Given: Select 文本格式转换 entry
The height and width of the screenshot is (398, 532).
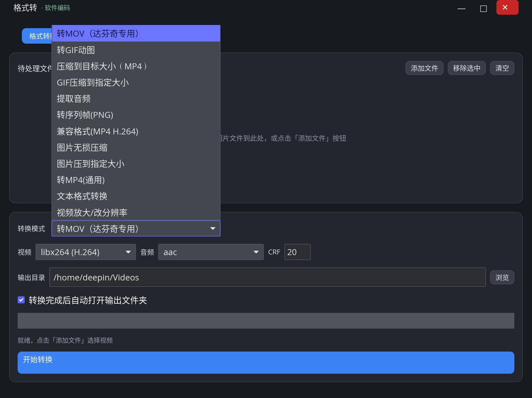Looking at the screenshot, I should pyautogui.click(x=136, y=196).
